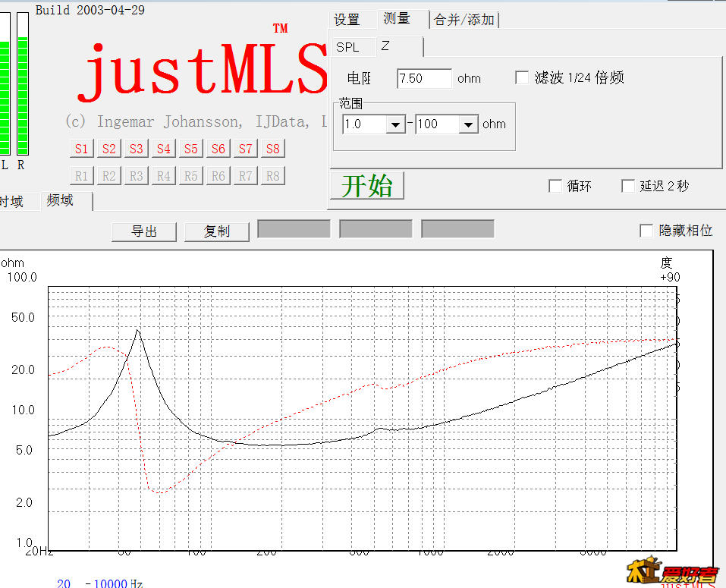Enable the 滤波 1/24 倍频 checkbox
The width and height of the screenshot is (726, 588).
click(x=522, y=77)
